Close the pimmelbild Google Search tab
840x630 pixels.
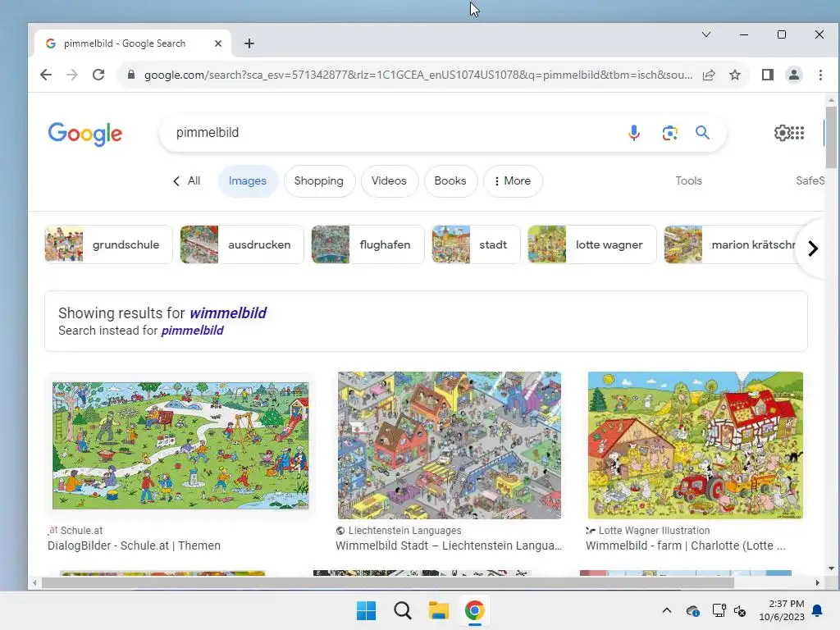[218, 43]
